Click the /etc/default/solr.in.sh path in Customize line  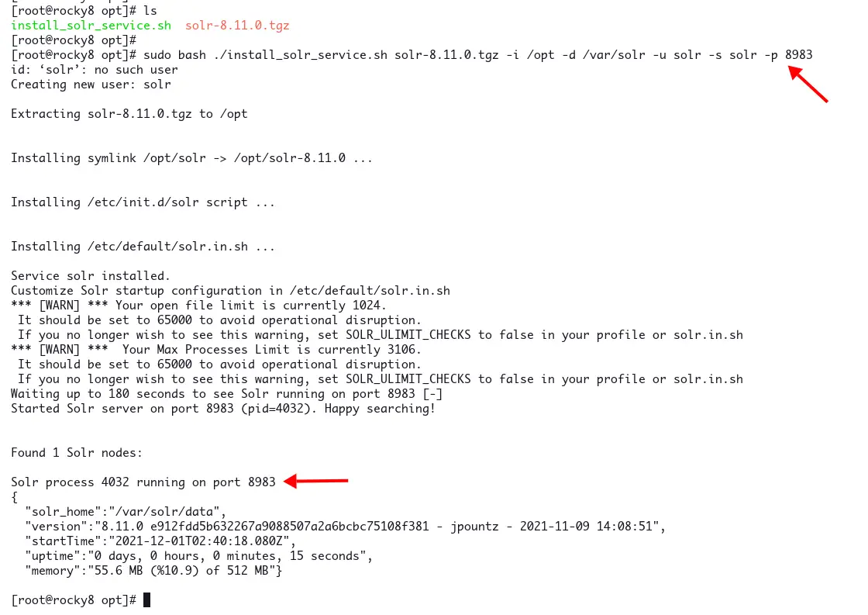tap(370, 291)
